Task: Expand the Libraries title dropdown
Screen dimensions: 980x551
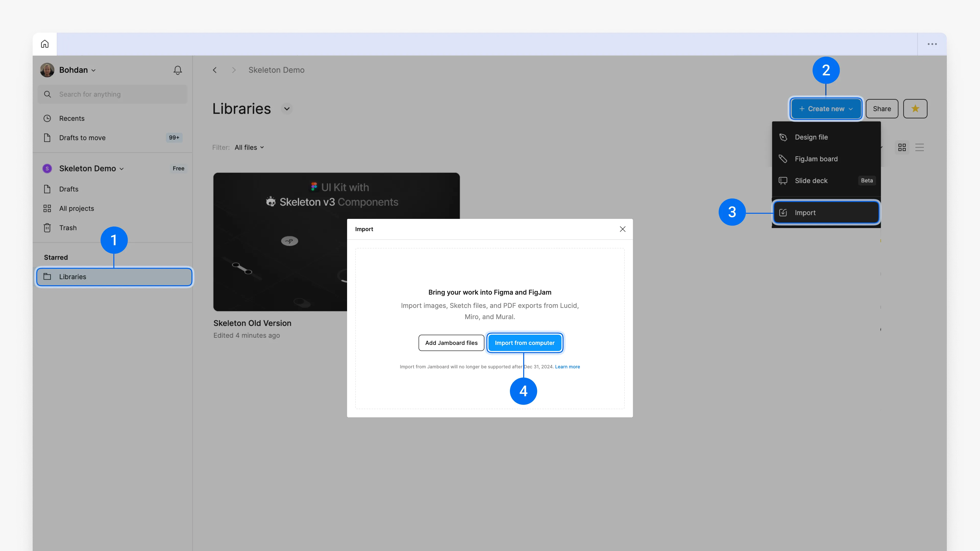Action: (287, 109)
